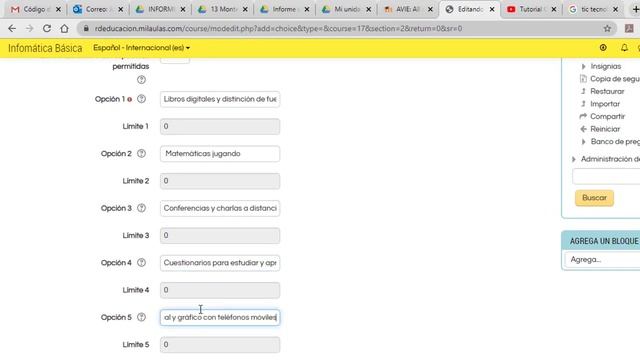Switch to the INFORM Drive tab
The width and height of the screenshot is (640, 360).
[x=160, y=9]
